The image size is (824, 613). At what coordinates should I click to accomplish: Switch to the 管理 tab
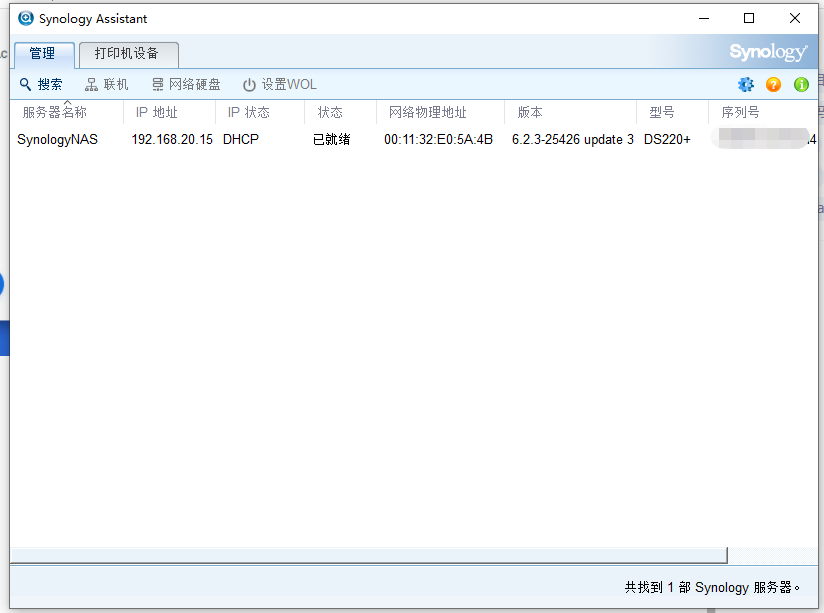coord(44,55)
